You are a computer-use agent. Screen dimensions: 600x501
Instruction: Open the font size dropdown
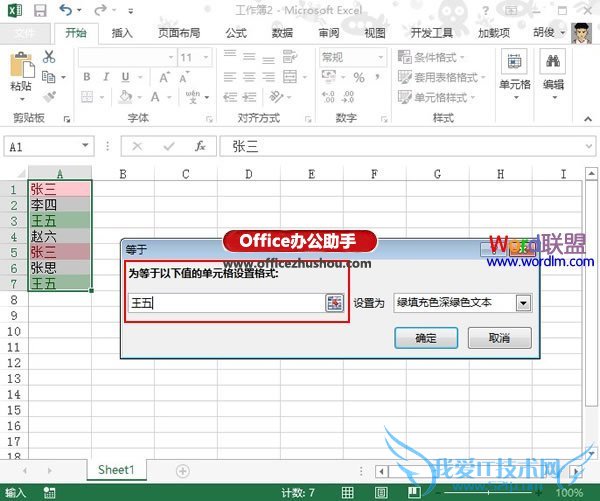click(x=206, y=57)
